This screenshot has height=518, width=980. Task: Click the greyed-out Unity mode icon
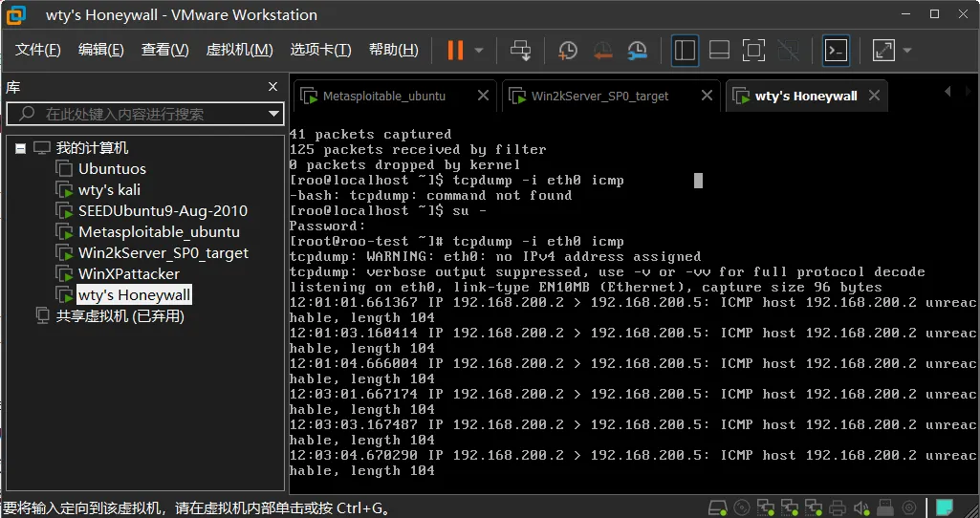(788, 50)
